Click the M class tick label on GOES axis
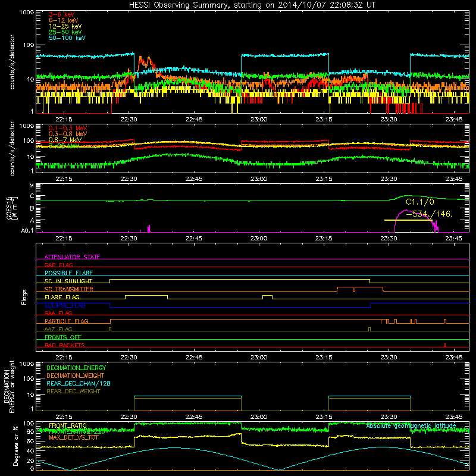Screen dimensions: 476x476 [32, 186]
